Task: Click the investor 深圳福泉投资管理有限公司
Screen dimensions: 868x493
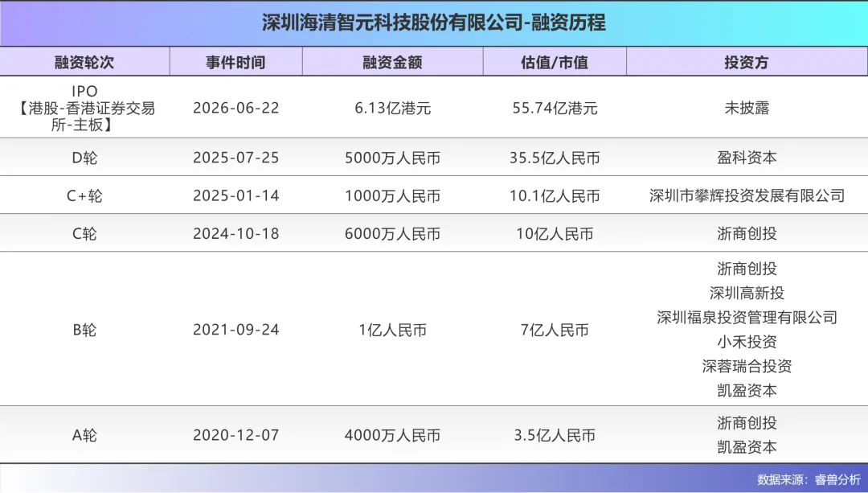Action: tap(747, 318)
